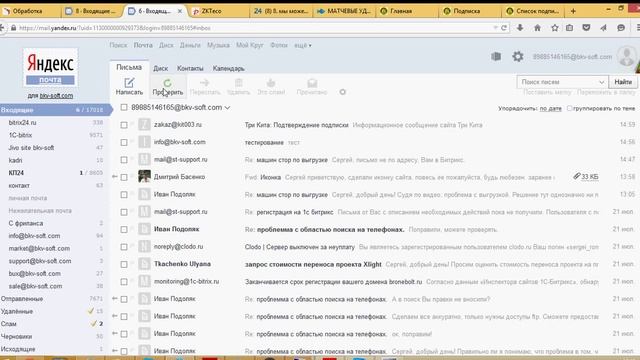This screenshot has width=640, height=360.
Task: Click the Написать compose icon
Action: pos(129,83)
